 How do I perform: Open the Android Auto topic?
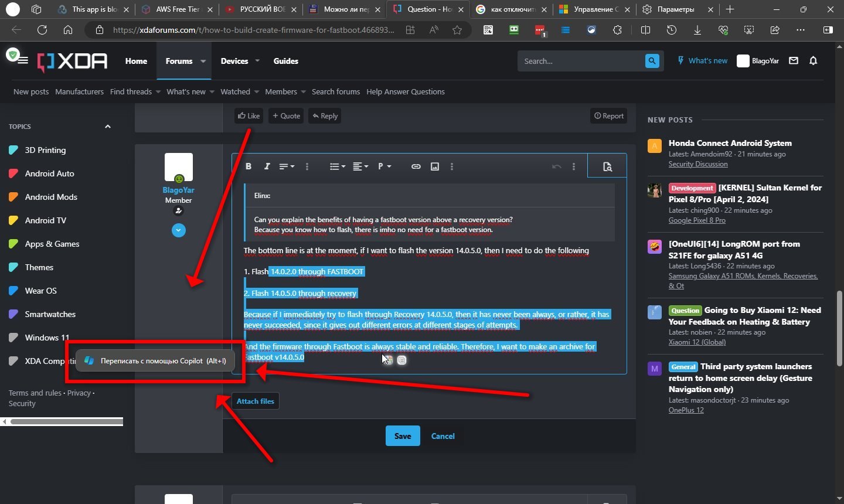click(49, 173)
